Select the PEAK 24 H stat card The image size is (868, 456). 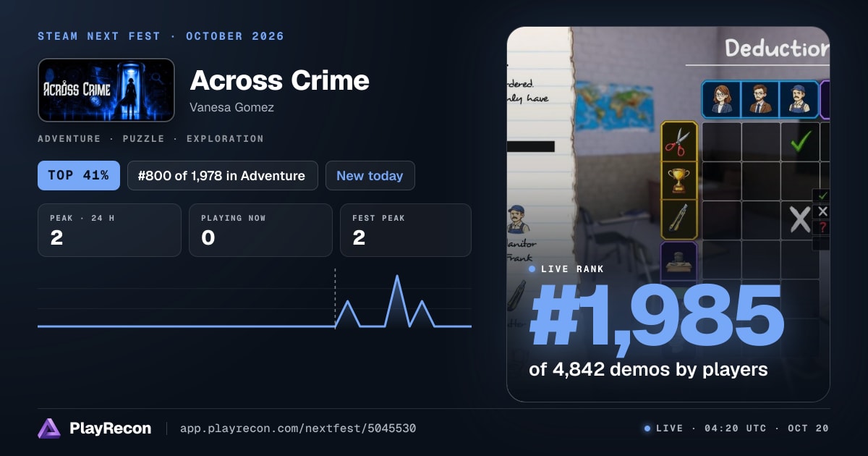point(109,230)
